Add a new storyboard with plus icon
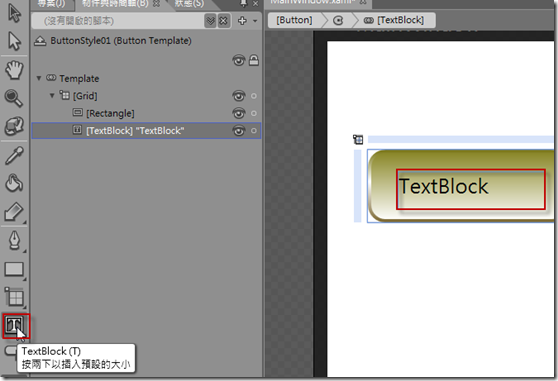Image resolution: width=558 pixels, height=381 pixels. pyautogui.click(x=242, y=21)
